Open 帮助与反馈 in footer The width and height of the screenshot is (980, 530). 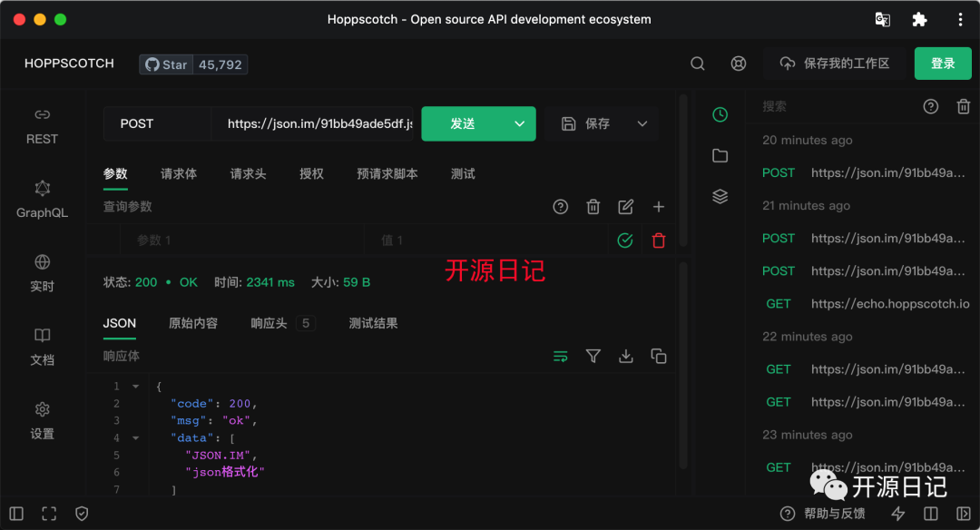(x=822, y=514)
